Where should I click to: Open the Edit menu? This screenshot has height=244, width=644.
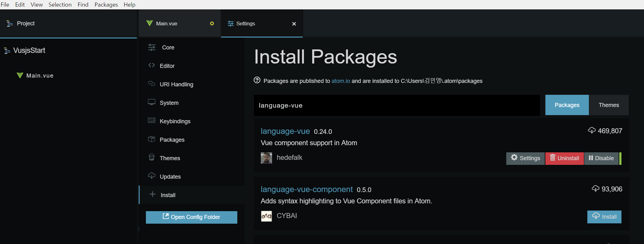pyautogui.click(x=20, y=5)
